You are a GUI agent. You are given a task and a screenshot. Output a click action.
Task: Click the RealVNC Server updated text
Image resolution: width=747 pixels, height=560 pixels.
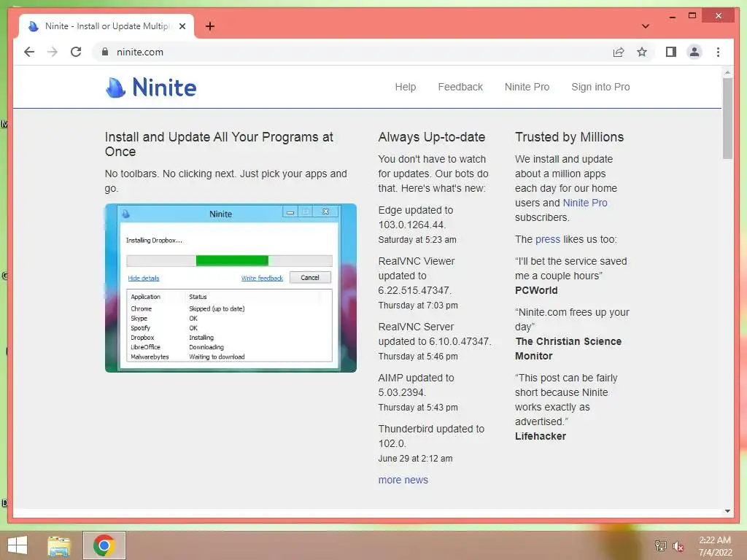click(435, 334)
